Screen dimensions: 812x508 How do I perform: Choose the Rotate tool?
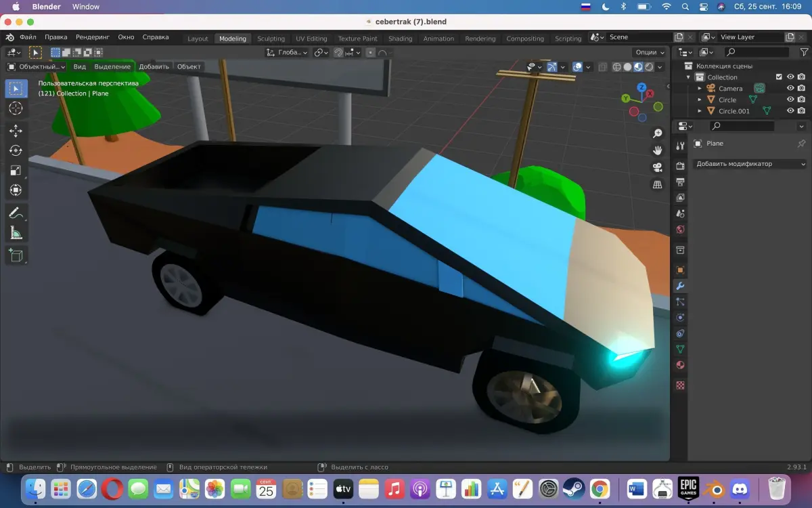click(16, 150)
